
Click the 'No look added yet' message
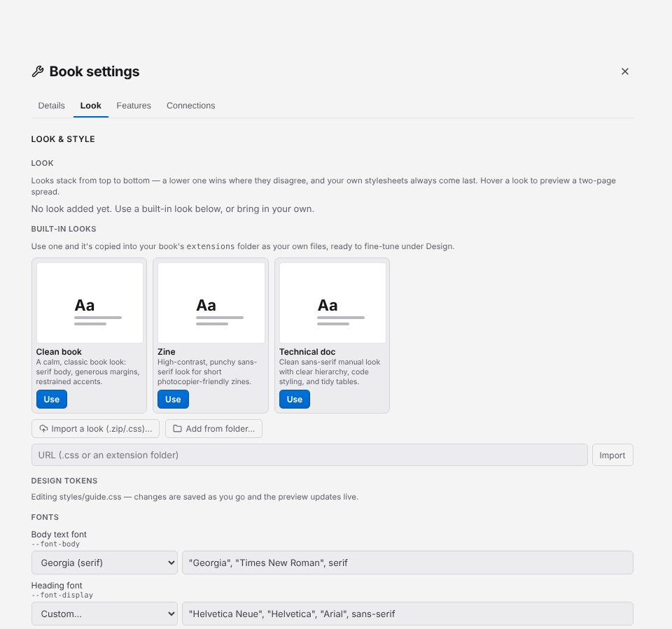click(173, 209)
